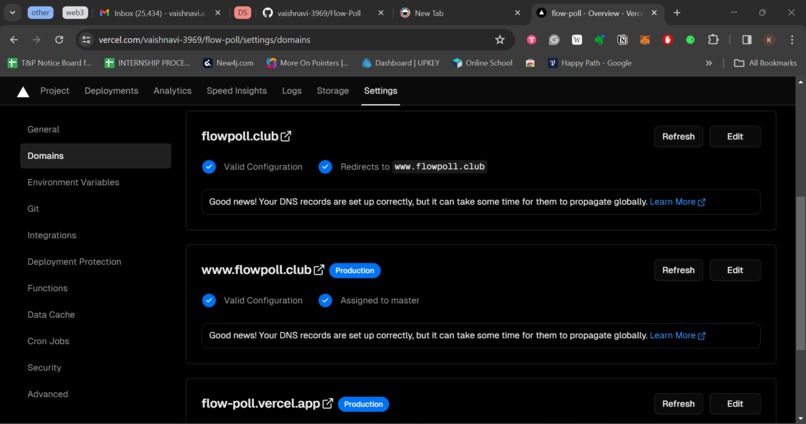This screenshot has width=806, height=424.
Task: Open Security settings
Action: (44, 367)
